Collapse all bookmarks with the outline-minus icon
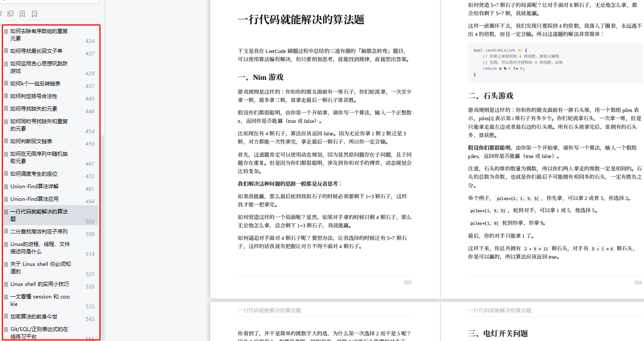Viewport: 644px width, 341px height. point(10,14)
